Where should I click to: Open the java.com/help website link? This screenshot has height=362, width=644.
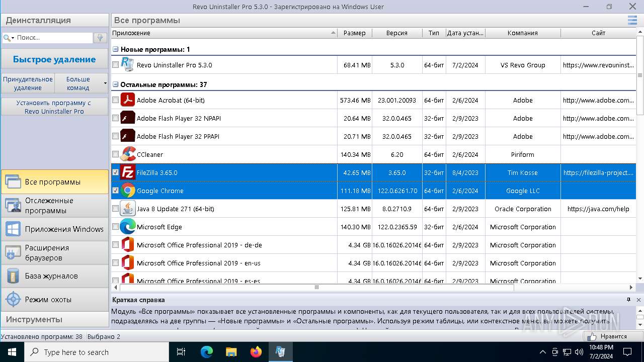click(x=598, y=209)
